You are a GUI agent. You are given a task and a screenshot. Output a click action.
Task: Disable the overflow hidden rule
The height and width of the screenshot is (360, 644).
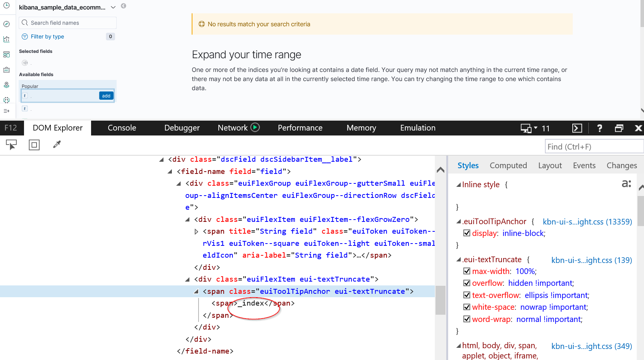[467, 283]
